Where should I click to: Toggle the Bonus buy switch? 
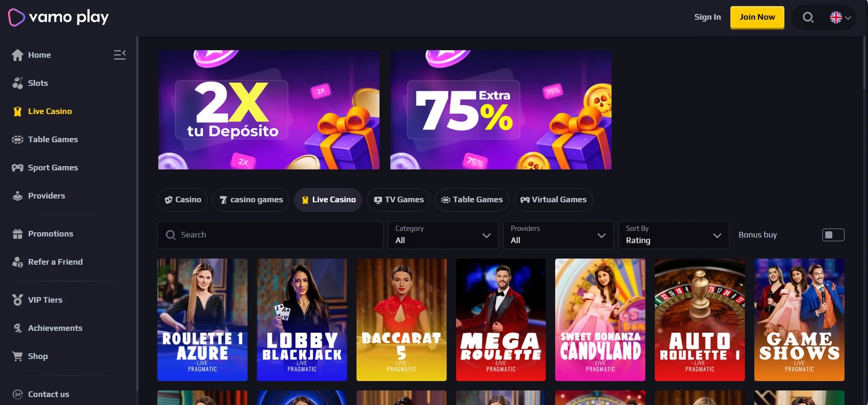point(833,235)
